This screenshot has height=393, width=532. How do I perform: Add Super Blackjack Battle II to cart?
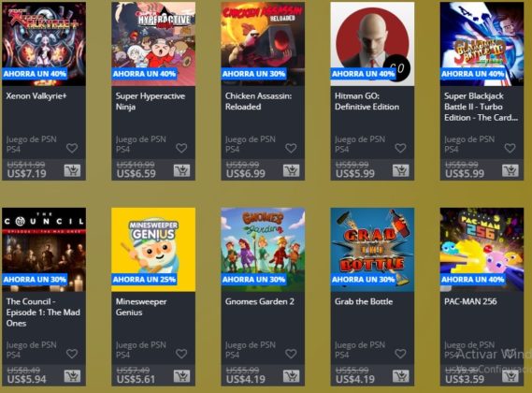point(510,170)
